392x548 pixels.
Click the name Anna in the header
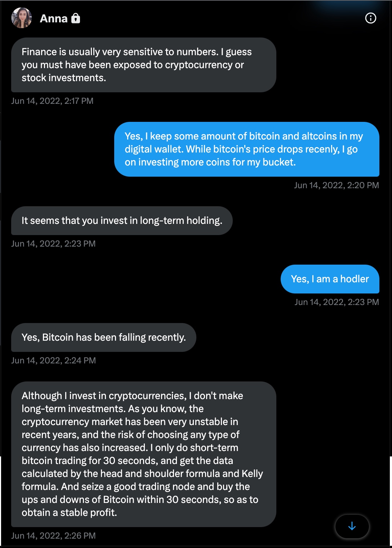pyautogui.click(x=54, y=18)
